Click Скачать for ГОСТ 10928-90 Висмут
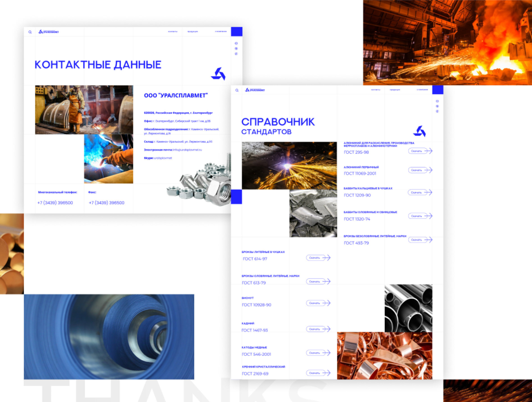Viewport: 532px width, 402px height. 315,303
